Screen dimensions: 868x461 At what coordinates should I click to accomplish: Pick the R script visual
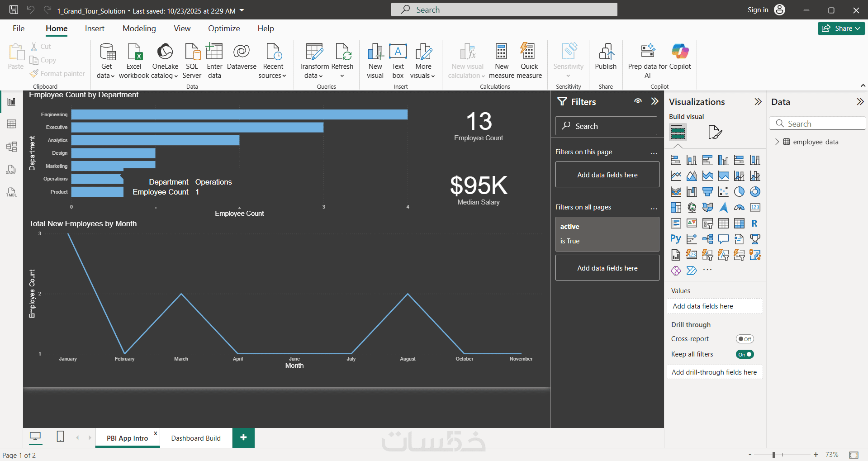[755, 223]
